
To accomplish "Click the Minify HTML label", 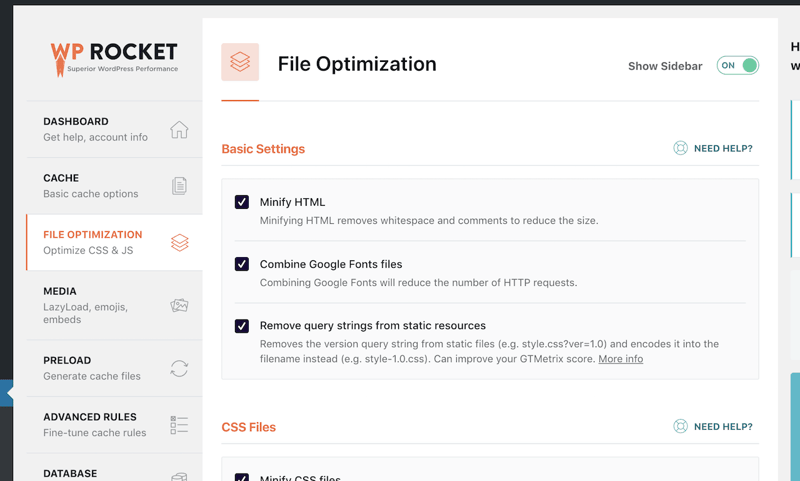I will point(292,202).
